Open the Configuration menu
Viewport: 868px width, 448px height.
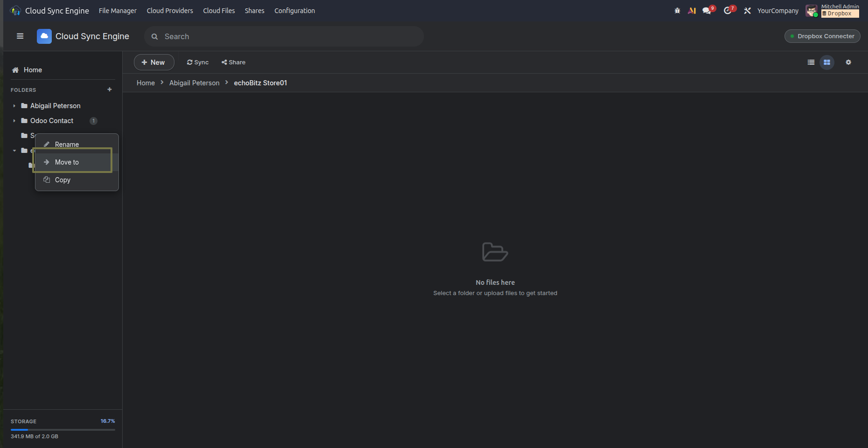295,11
